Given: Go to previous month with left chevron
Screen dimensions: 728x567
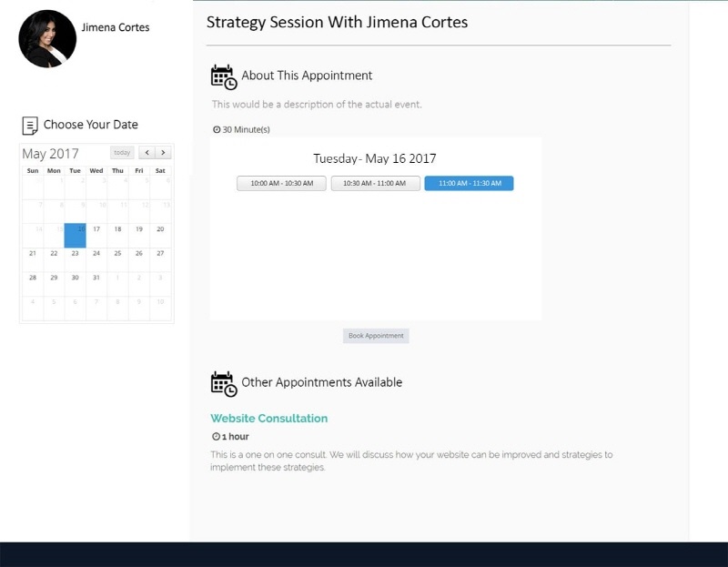Looking at the screenshot, I should pos(147,152).
